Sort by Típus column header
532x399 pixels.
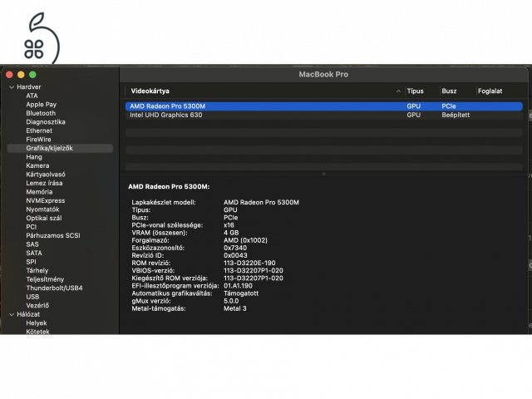tap(416, 91)
